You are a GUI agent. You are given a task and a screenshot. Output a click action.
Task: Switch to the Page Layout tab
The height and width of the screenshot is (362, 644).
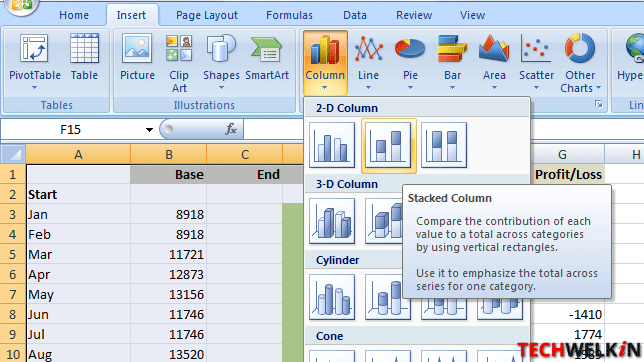point(207,15)
